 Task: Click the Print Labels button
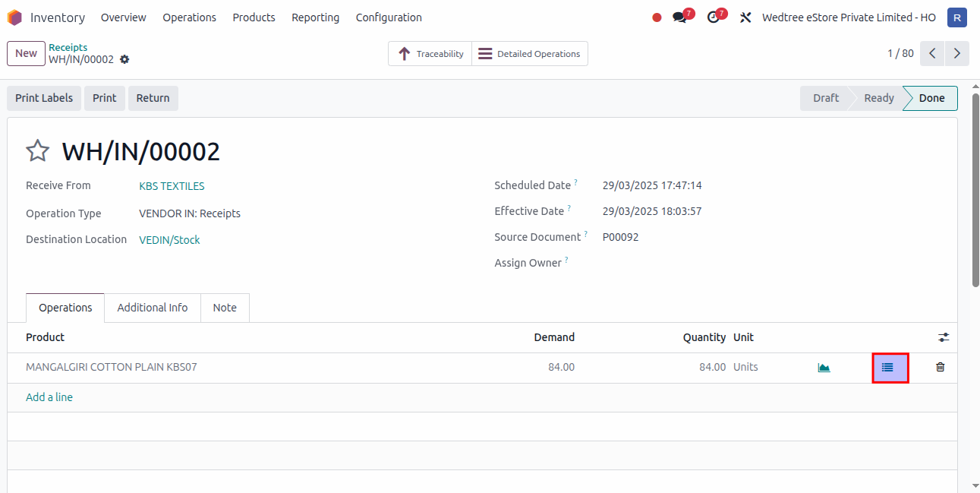44,98
